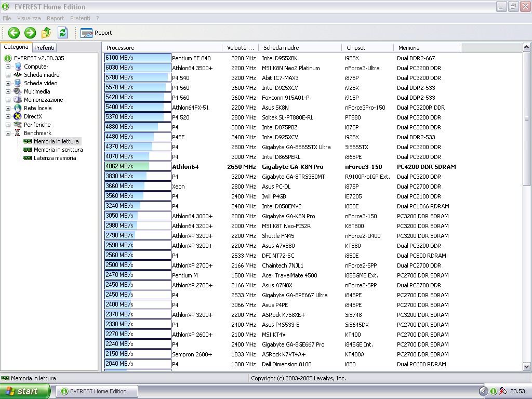
Task: Select the Memorizzazione storage icon
Action: click(x=18, y=100)
